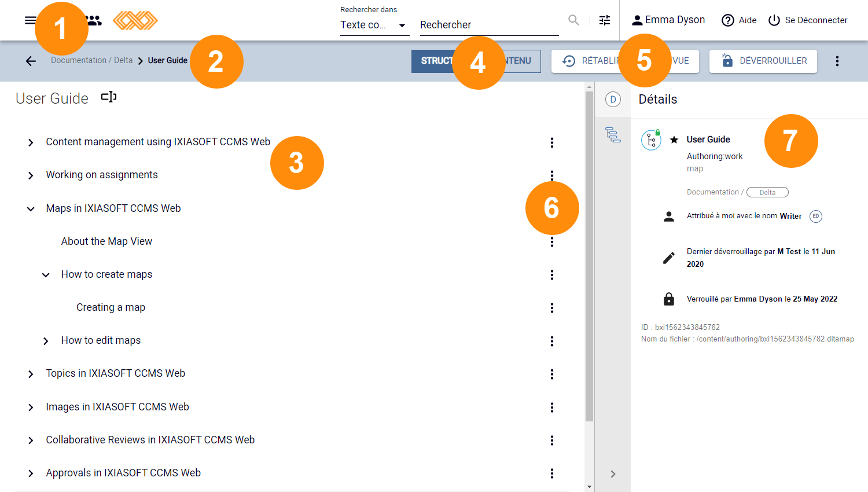Select the Creating a map topic

click(x=111, y=307)
